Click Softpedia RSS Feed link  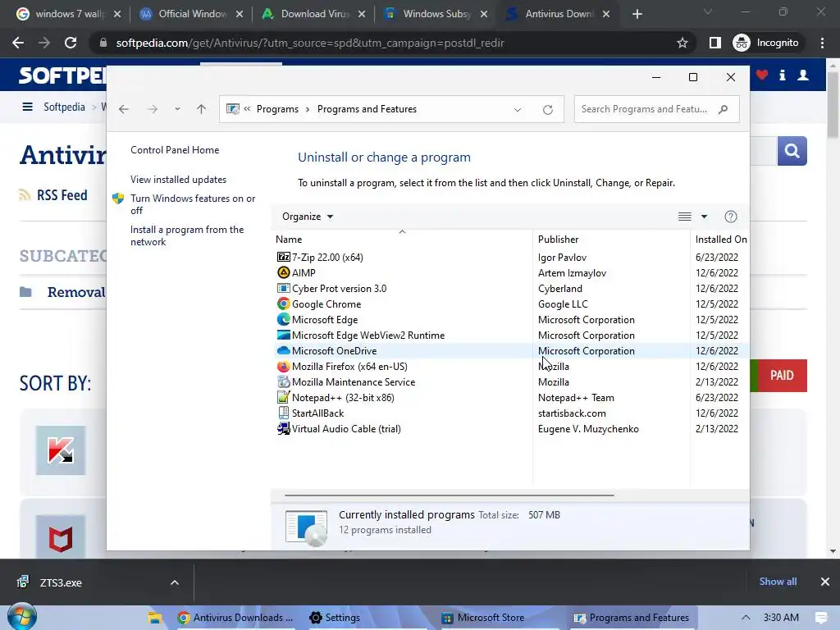pyautogui.click(x=53, y=195)
